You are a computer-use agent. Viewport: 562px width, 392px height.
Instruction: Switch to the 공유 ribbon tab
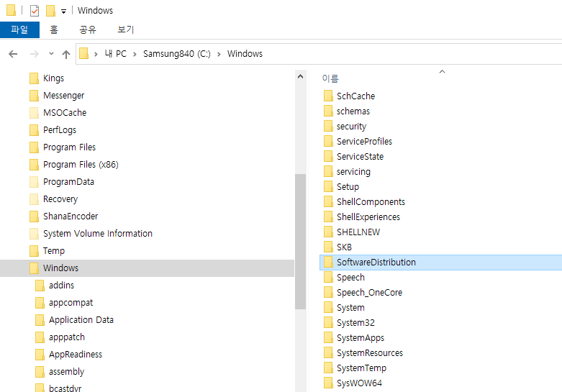88,29
